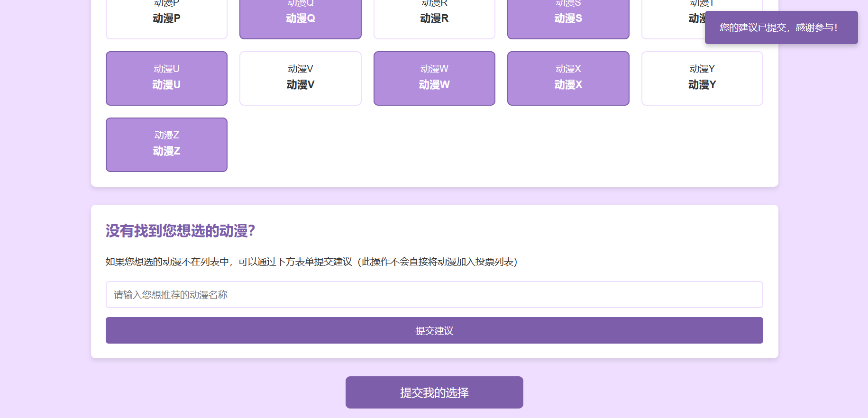Image resolution: width=868 pixels, height=418 pixels.
Task: Click the text 可以通过下方表单提交建议
Action: tap(295, 262)
